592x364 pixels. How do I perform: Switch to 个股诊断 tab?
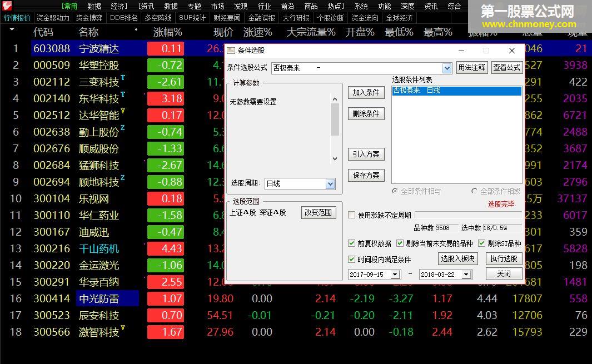click(x=330, y=18)
